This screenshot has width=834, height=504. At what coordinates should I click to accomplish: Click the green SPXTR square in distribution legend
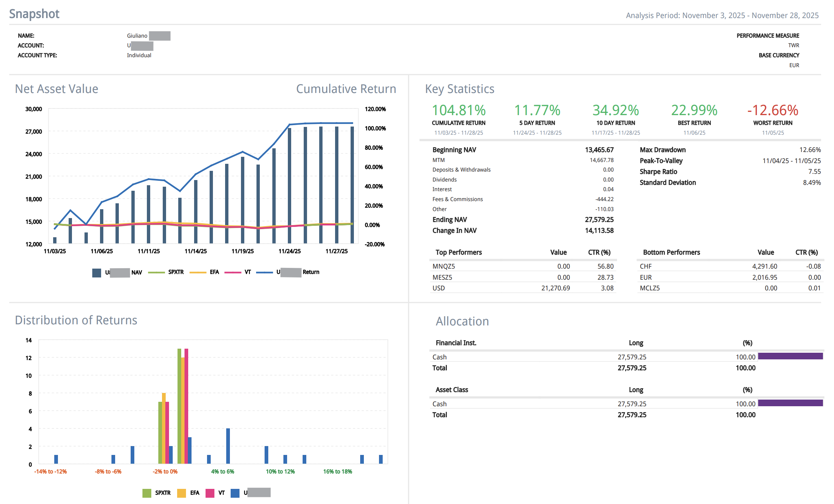pos(147,493)
